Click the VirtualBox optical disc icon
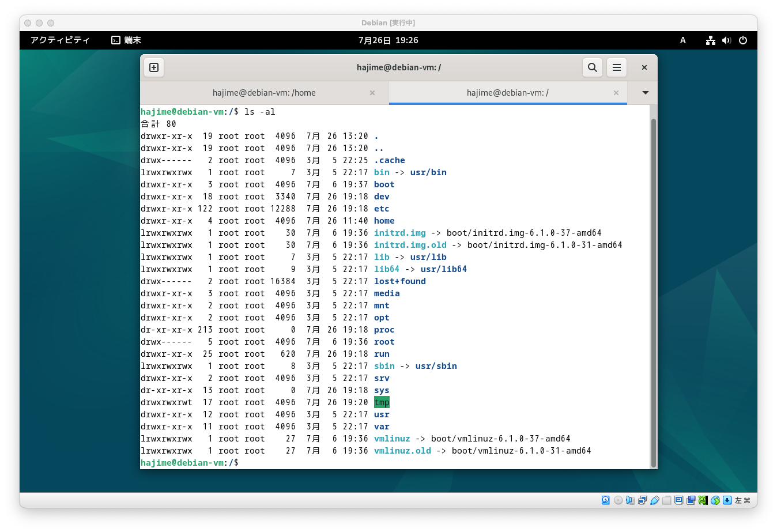Screen dimensions: 777x532 (618, 500)
